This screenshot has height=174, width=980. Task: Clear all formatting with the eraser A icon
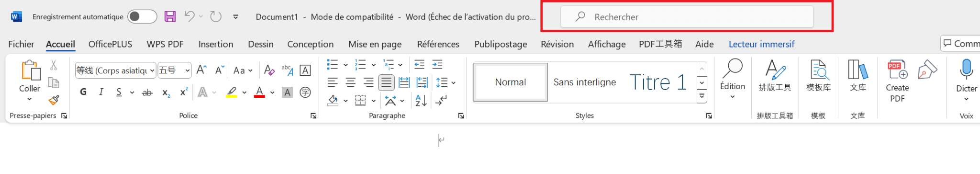[269, 70]
